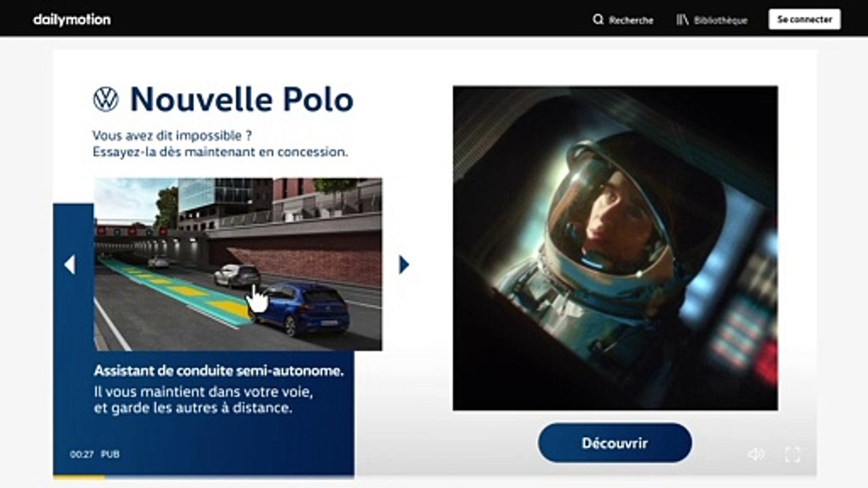The image size is (868, 488).
Task: Mute the video with the speaker icon
Action: tap(756, 454)
